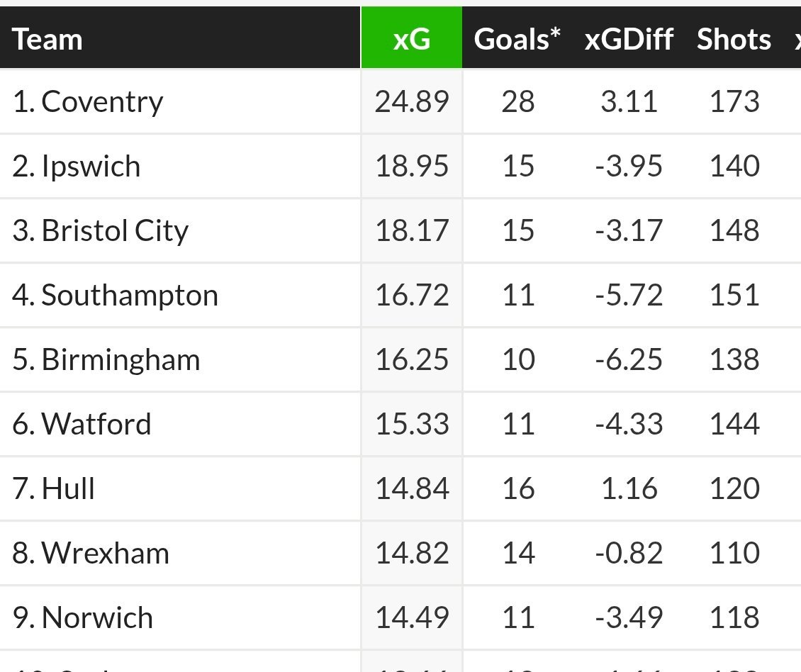The image size is (801, 672).
Task: Open the Wrexham team link
Action: pos(106,554)
